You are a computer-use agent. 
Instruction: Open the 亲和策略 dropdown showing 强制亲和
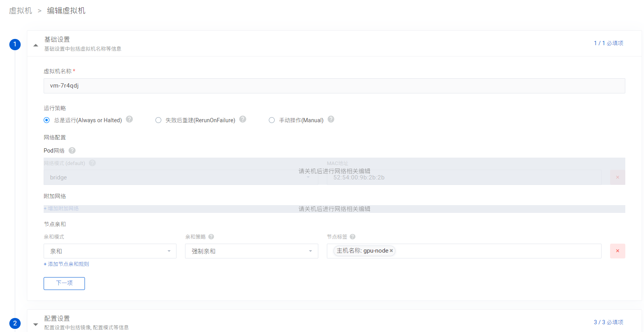click(x=251, y=251)
